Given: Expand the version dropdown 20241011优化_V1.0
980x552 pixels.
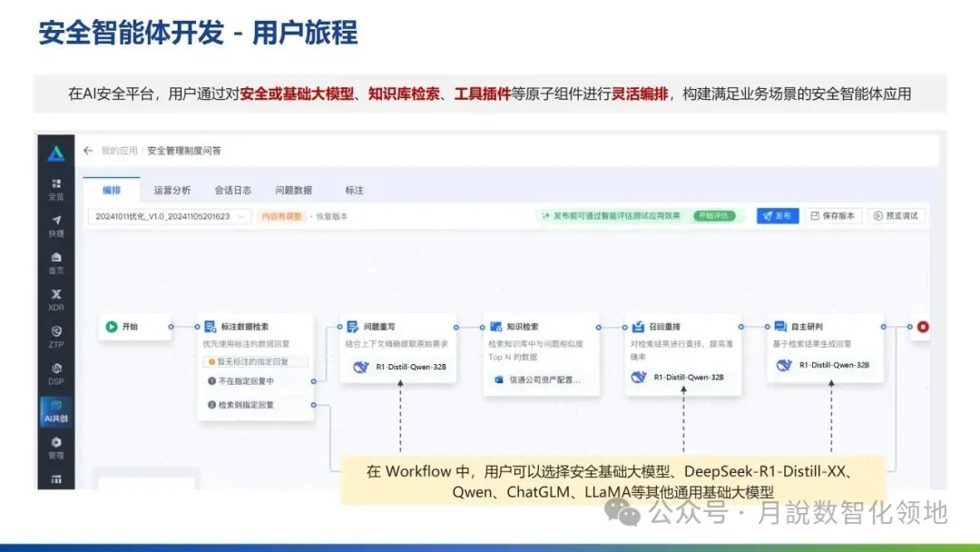Looking at the screenshot, I should click(170, 216).
